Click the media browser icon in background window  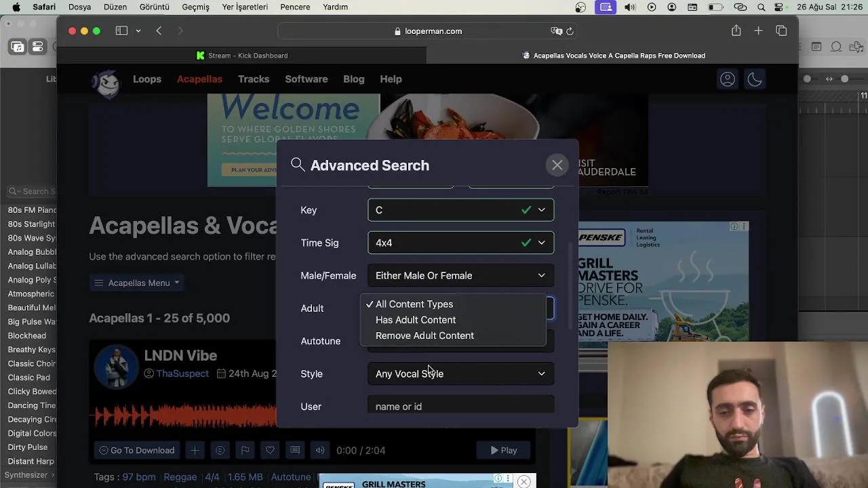click(18, 47)
